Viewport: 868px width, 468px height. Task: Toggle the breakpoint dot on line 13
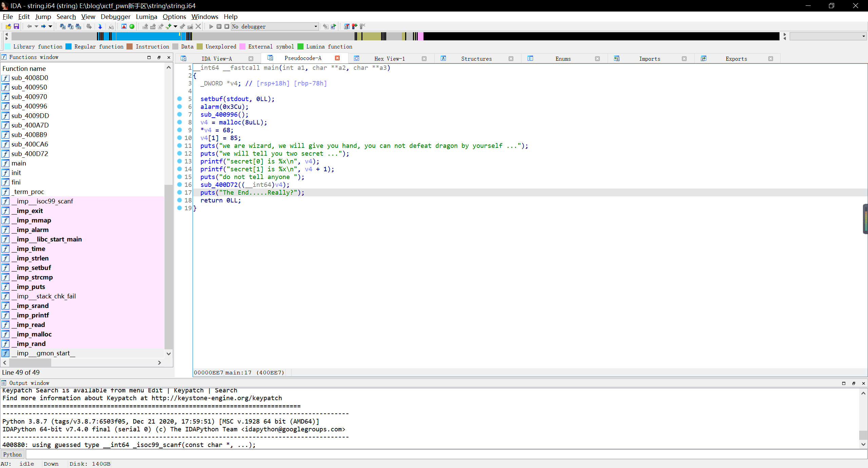click(x=179, y=161)
